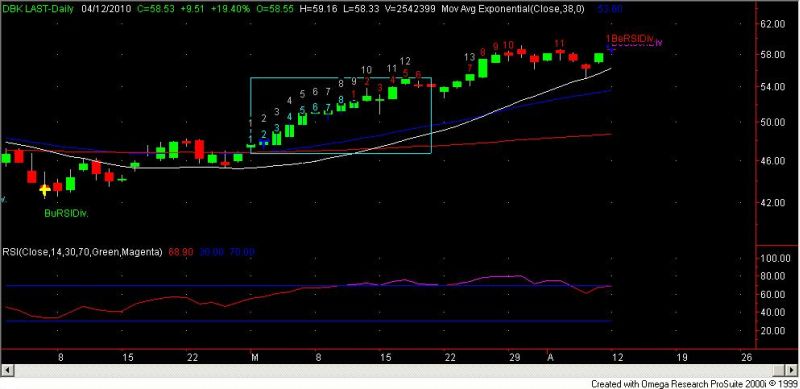Click the white count number 13 above candle
Screen dimensions: 800x389
click(x=470, y=57)
